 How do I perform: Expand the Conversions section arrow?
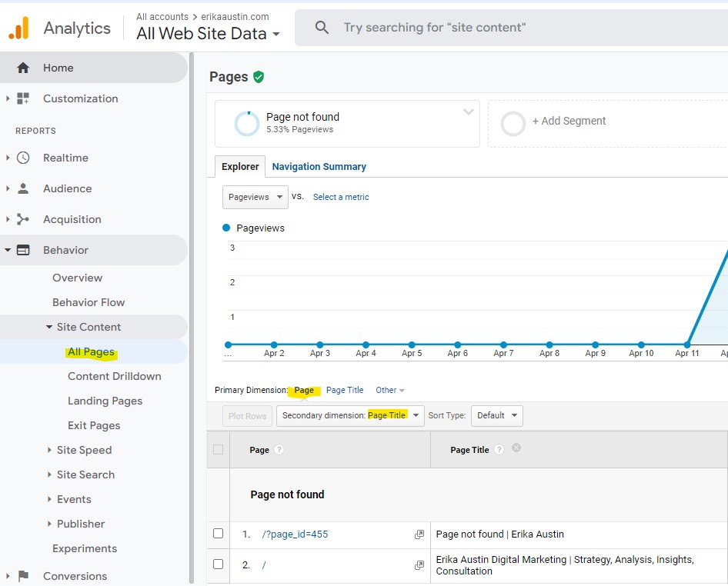8,576
